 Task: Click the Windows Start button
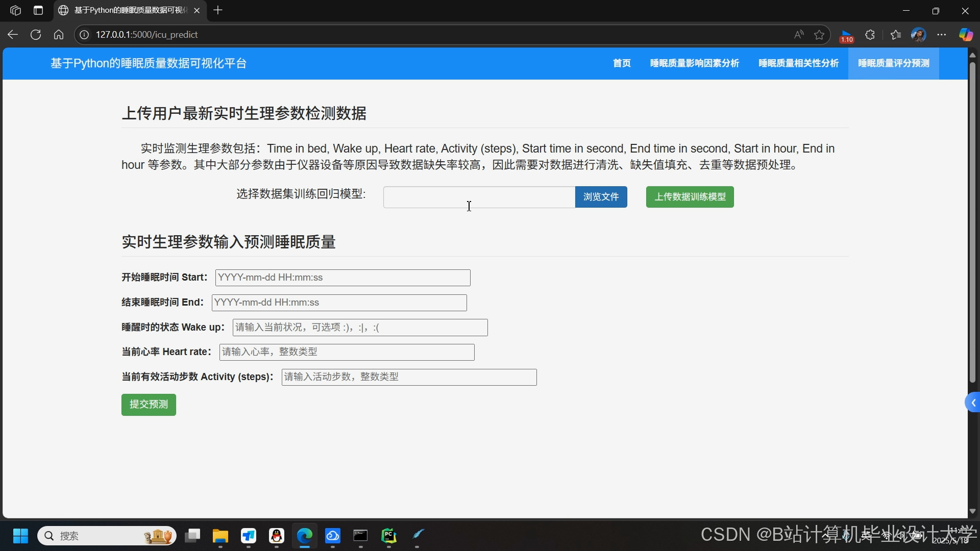pos(20,536)
